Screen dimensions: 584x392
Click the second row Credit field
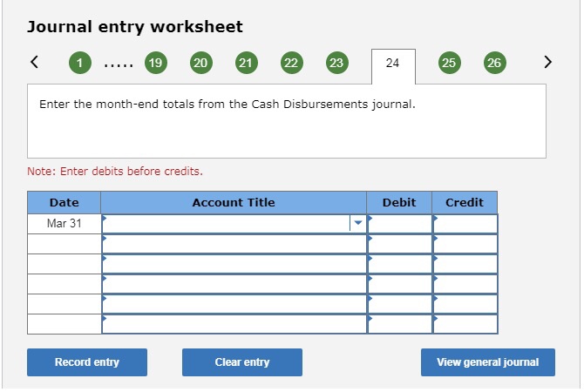[x=465, y=244]
